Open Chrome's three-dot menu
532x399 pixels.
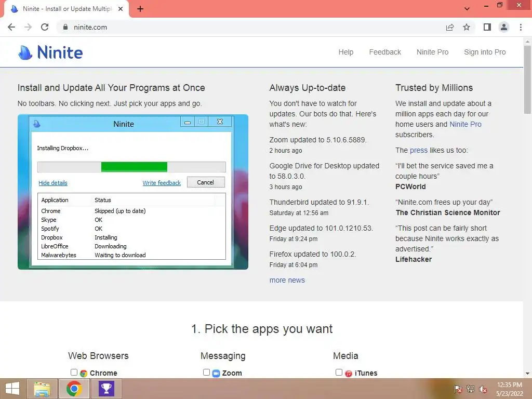(x=521, y=27)
